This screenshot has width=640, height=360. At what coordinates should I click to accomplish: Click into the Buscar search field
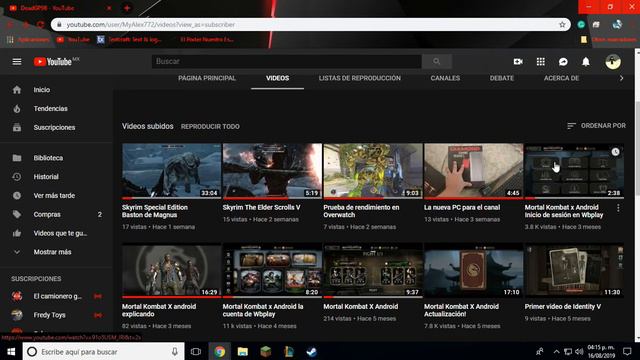(x=287, y=62)
